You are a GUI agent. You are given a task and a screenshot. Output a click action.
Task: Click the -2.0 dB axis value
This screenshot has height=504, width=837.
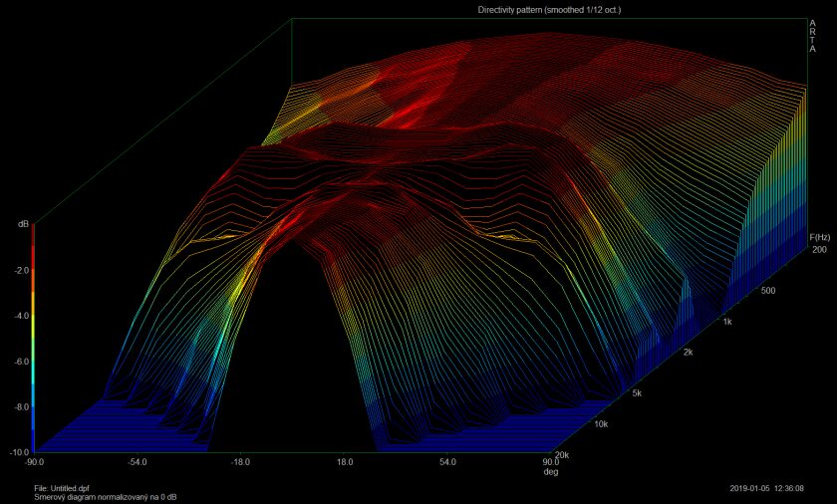pos(21,270)
